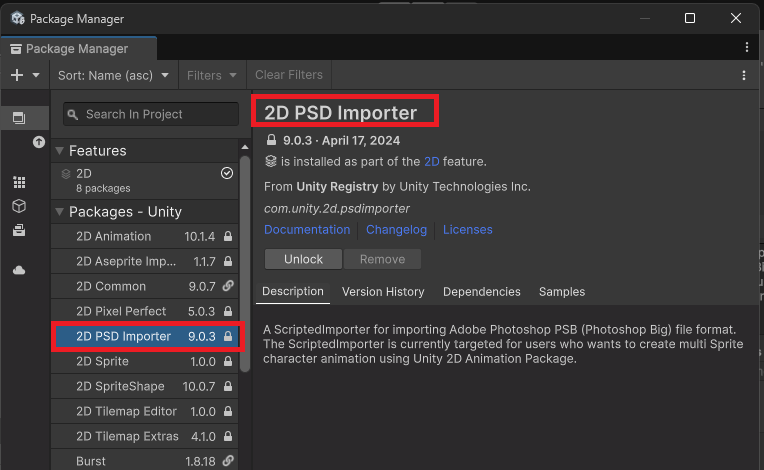The image size is (764, 470).
Task: Switch to the Description tab
Action: point(293,292)
